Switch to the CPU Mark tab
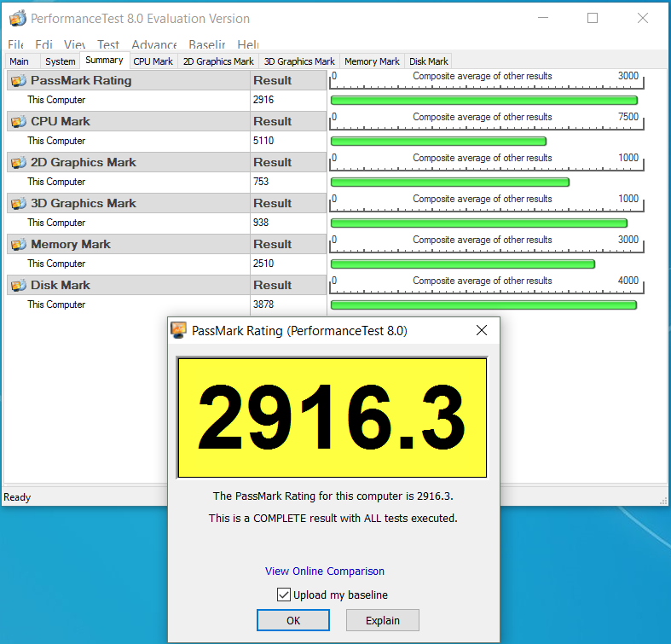 click(x=153, y=61)
